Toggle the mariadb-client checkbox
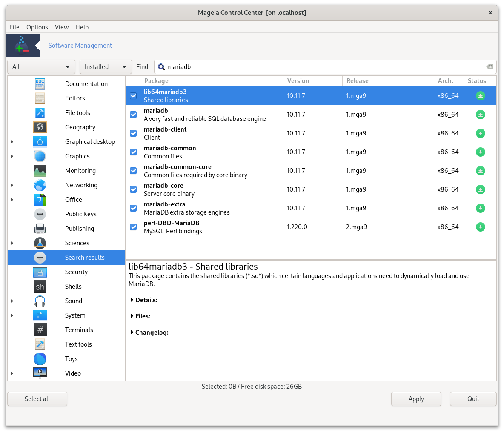 pos(133,133)
